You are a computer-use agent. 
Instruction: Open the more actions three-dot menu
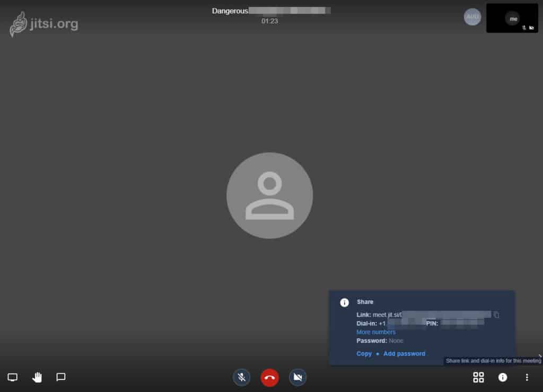527,377
